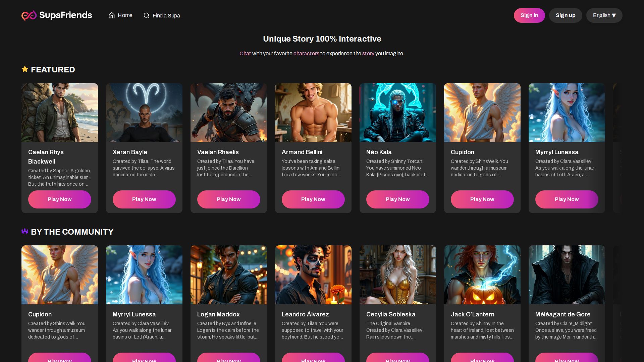Screen dimensions: 644x362
Task: Click the By The Community paw icon
Action: click(x=25, y=232)
